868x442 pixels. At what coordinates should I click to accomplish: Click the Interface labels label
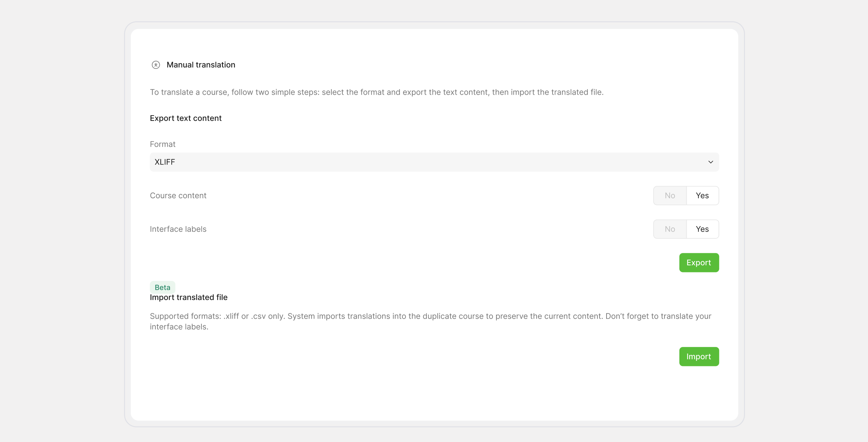click(x=178, y=229)
